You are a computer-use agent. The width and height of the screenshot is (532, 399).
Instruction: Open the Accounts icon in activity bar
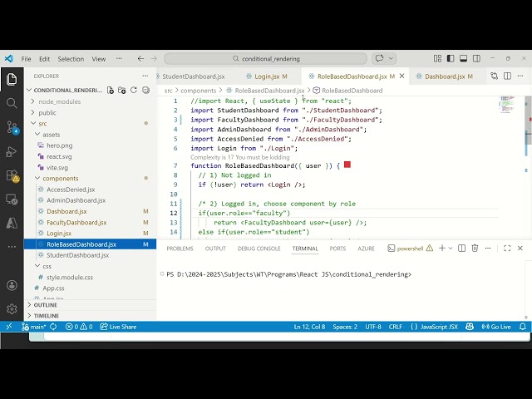pyautogui.click(x=12, y=285)
